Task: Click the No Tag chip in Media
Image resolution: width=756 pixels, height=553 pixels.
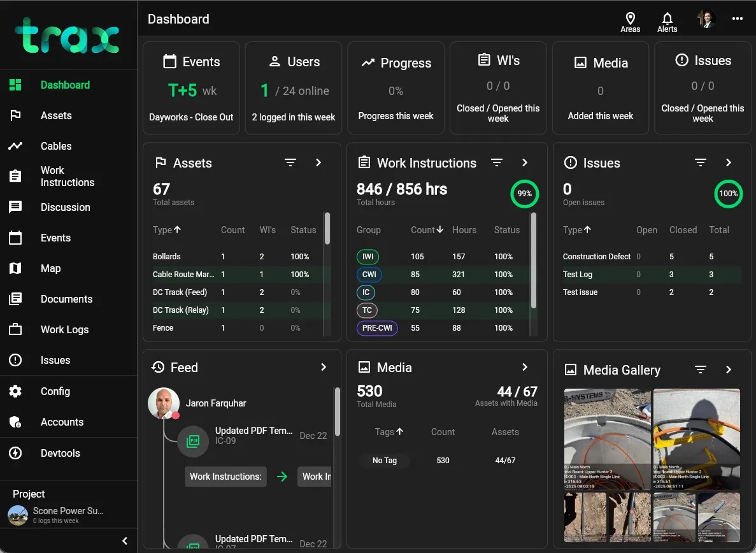Action: 385,461
